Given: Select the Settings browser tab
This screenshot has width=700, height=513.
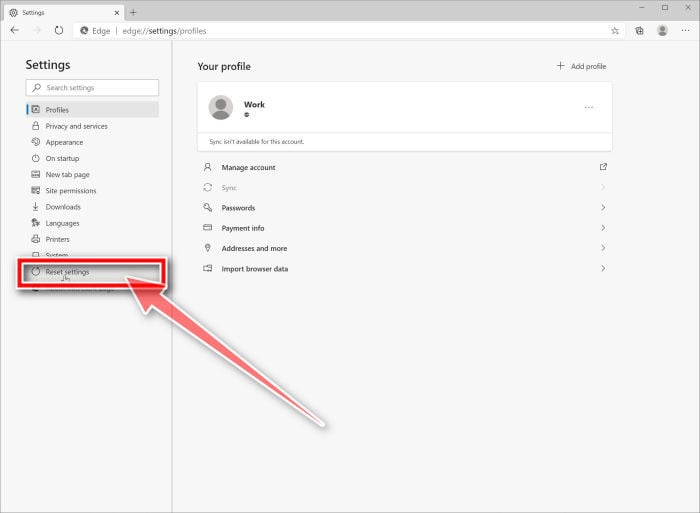Looking at the screenshot, I should coord(63,13).
